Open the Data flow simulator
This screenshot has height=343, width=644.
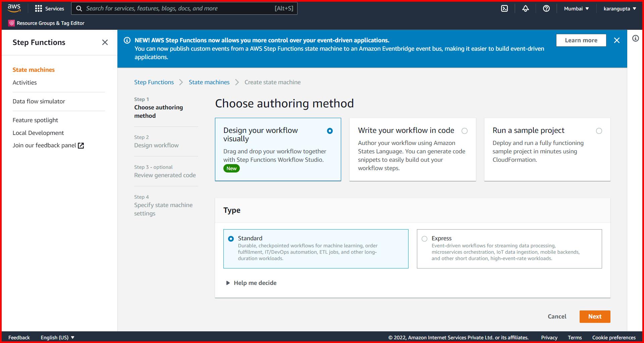tap(39, 101)
